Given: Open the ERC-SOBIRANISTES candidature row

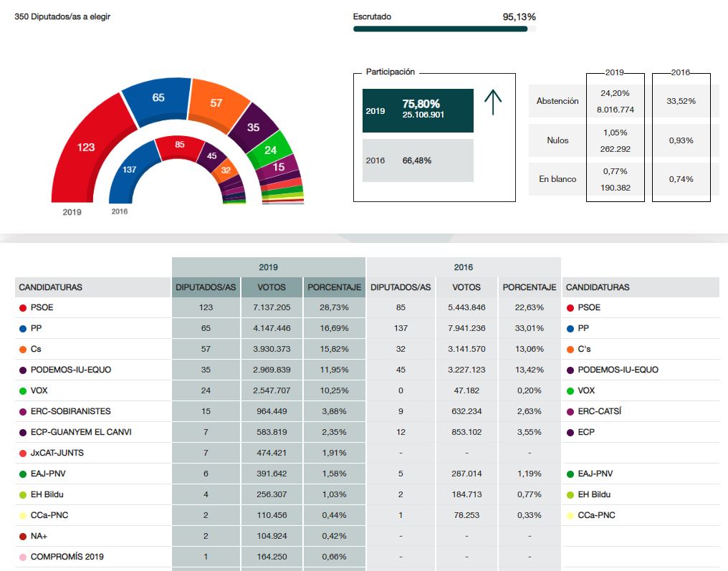Looking at the screenshot, I should coord(70,411).
